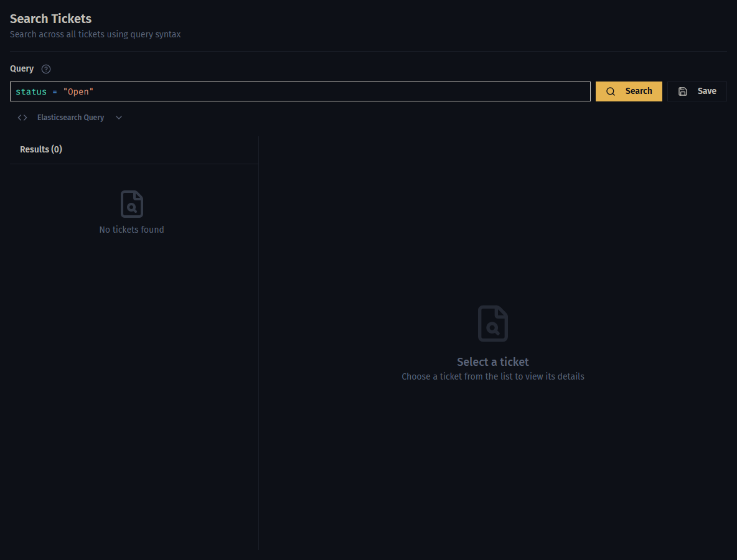Click the "Select a ticket" heading
Viewport: 737px width, 560px height.
tap(492, 362)
